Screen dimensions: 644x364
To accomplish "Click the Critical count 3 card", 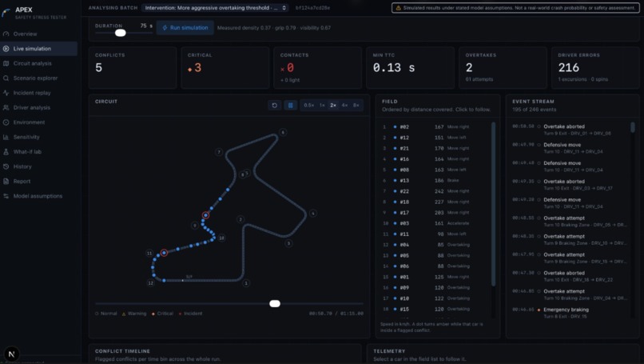I will pyautogui.click(x=225, y=68).
